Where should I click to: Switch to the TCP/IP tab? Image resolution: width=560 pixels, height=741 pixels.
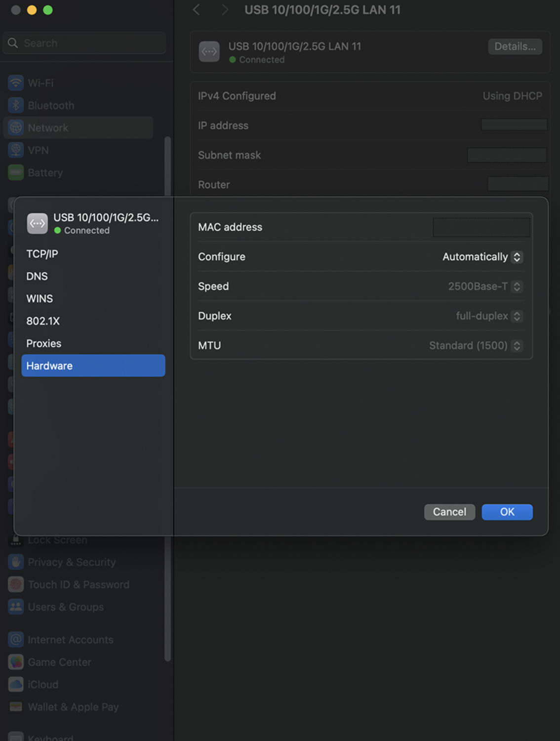coord(42,253)
